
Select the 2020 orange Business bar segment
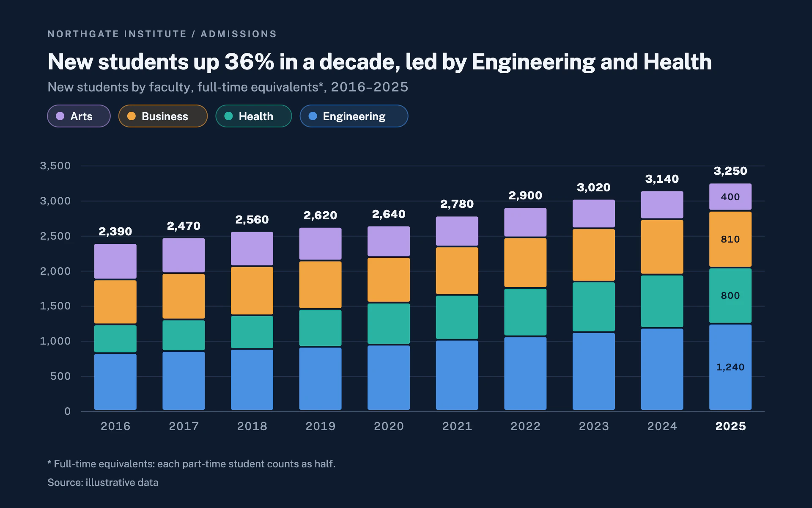pos(388,280)
